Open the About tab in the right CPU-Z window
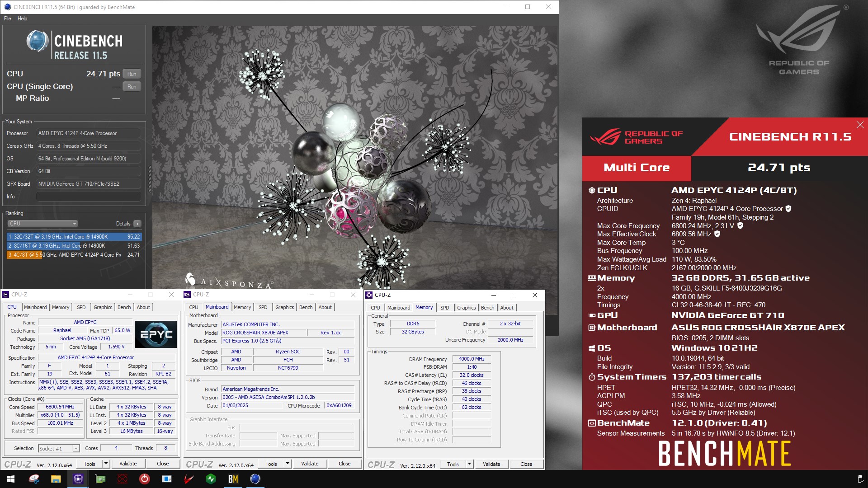 coord(507,308)
